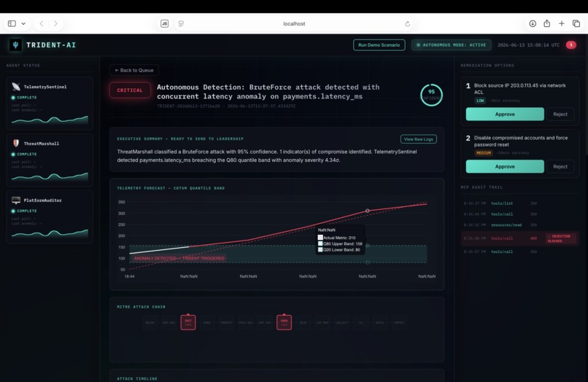Select the EXEC node in MITRE chain
This screenshot has width=588, height=382.
(x=207, y=322)
